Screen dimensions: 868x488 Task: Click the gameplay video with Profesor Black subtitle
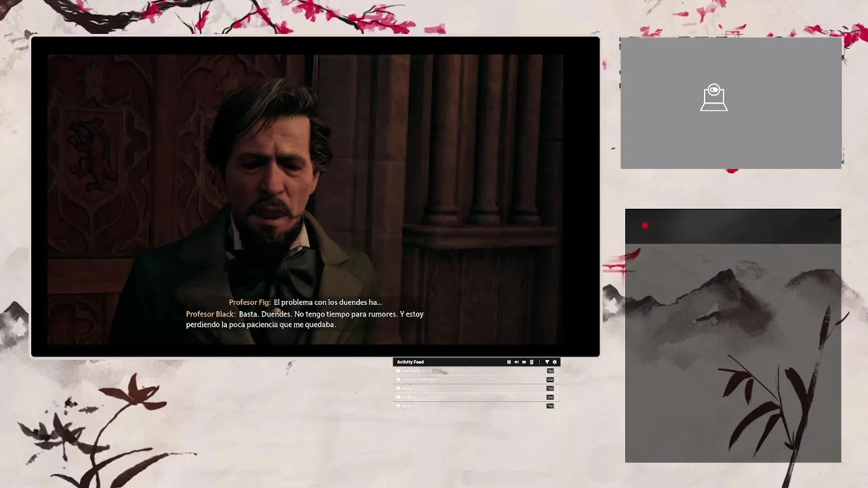point(315,197)
